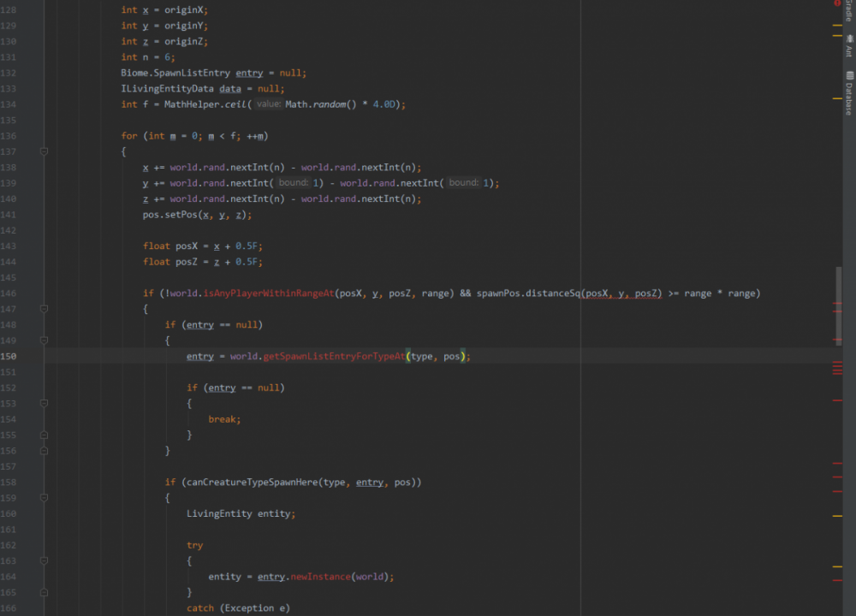Click line number 128 in the gutter
Viewport: 856px width, 616px height.
click(9, 9)
